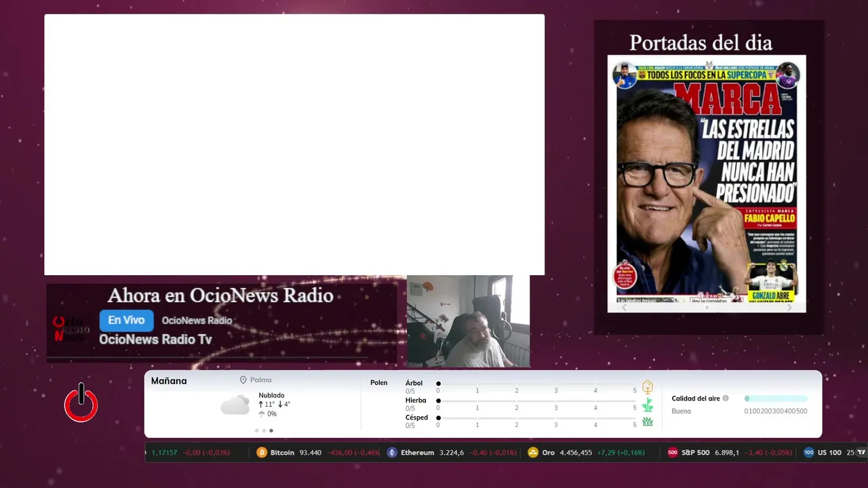The height and width of the screenshot is (488, 868).
Task: Click the green Césped grass icon
Action: [x=648, y=421]
